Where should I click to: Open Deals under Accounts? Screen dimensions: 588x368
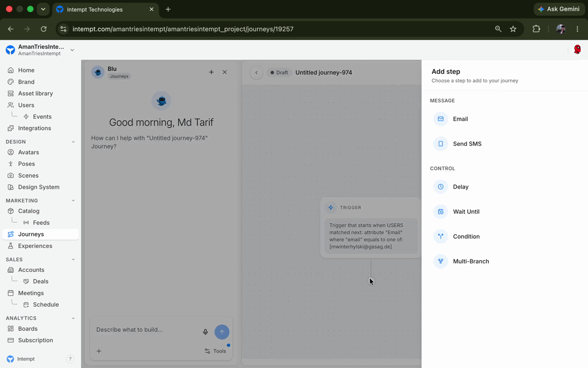pyautogui.click(x=40, y=282)
